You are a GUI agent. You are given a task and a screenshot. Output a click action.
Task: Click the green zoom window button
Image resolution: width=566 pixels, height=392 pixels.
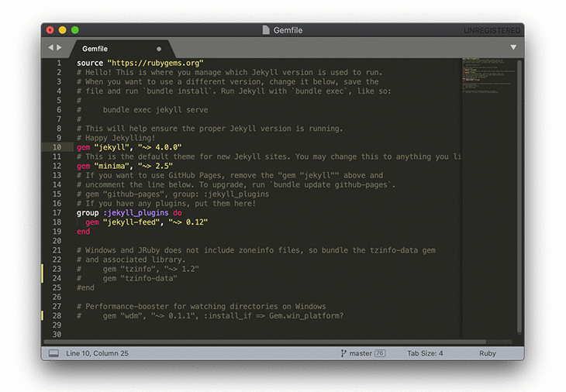coord(75,30)
